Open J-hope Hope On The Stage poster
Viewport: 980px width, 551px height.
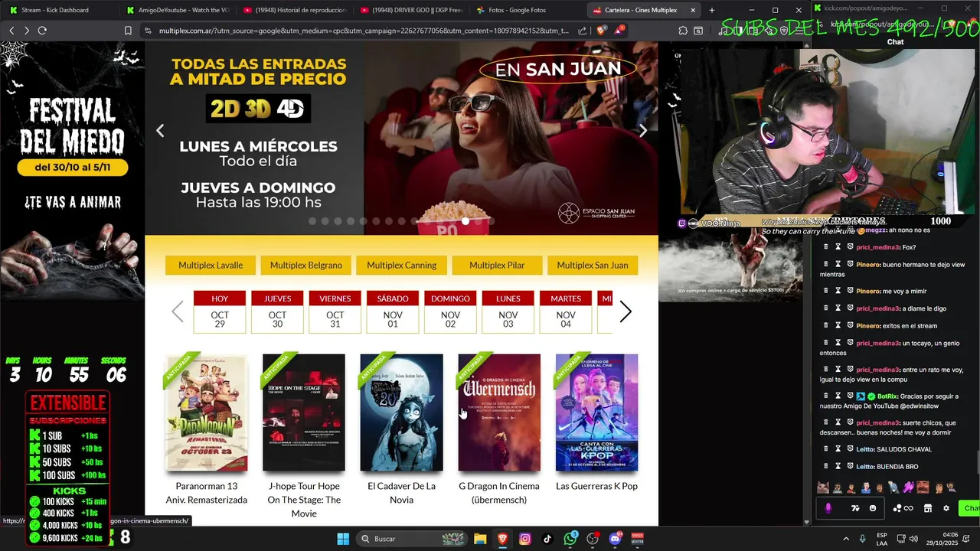tap(304, 412)
